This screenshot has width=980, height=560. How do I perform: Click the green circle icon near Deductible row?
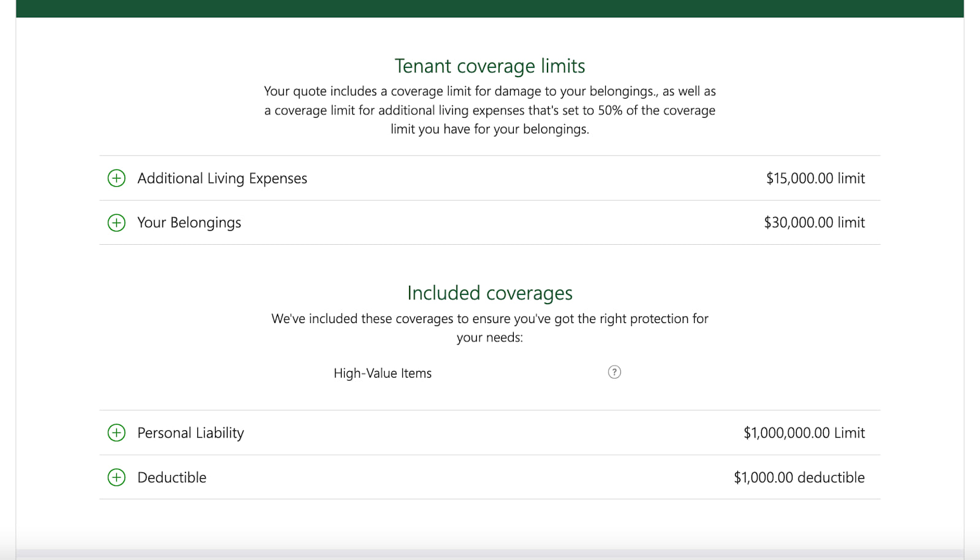(116, 477)
